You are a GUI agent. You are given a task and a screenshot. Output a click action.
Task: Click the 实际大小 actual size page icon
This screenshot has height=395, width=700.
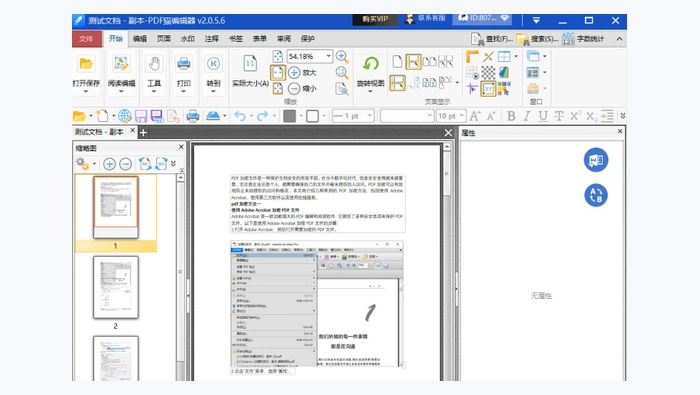[x=250, y=64]
